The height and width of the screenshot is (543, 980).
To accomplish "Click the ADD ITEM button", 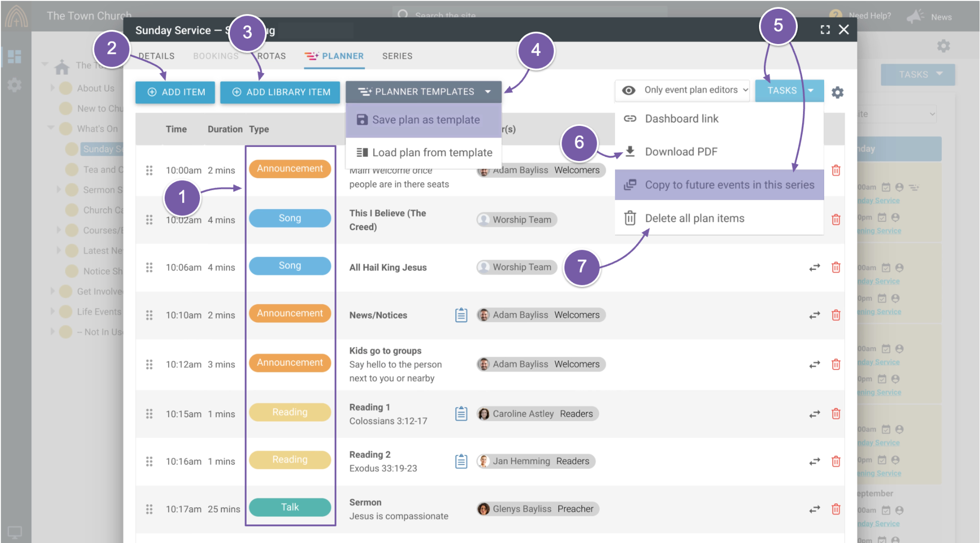I will click(175, 92).
